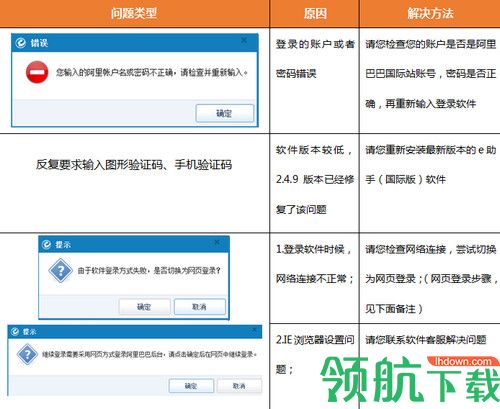This screenshot has width=500, height=409.
Task: Click the text 软件版本较低
Action: [310, 150]
